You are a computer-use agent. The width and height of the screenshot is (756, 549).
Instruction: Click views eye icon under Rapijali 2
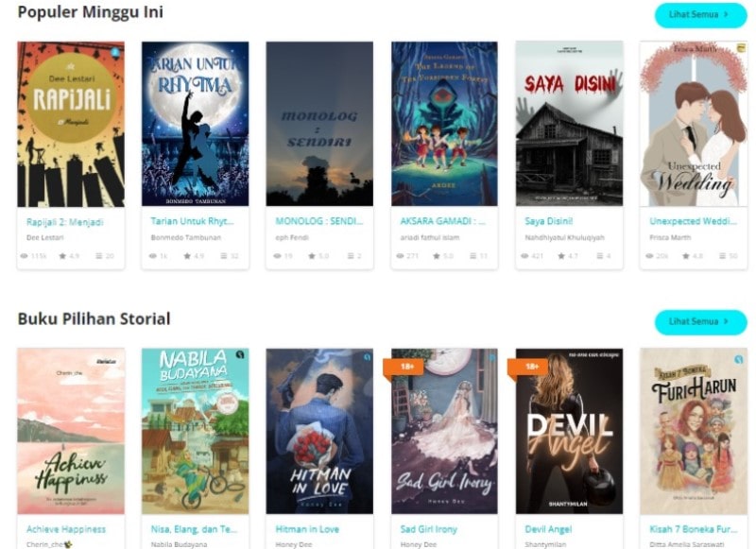(x=24, y=256)
